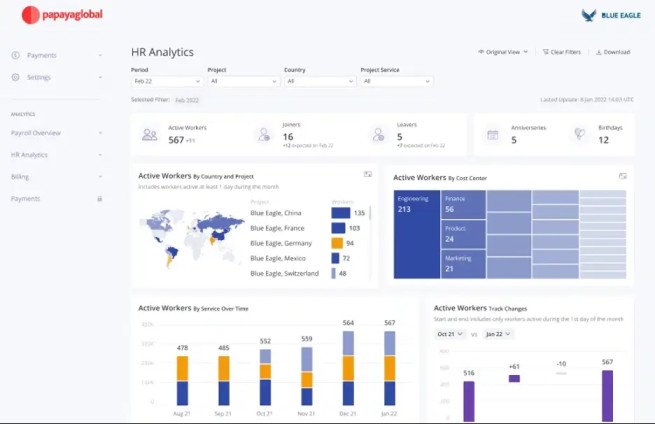Click the purple 516 start bar
Image resolution: width=655 pixels, height=424 pixels.
click(x=469, y=401)
